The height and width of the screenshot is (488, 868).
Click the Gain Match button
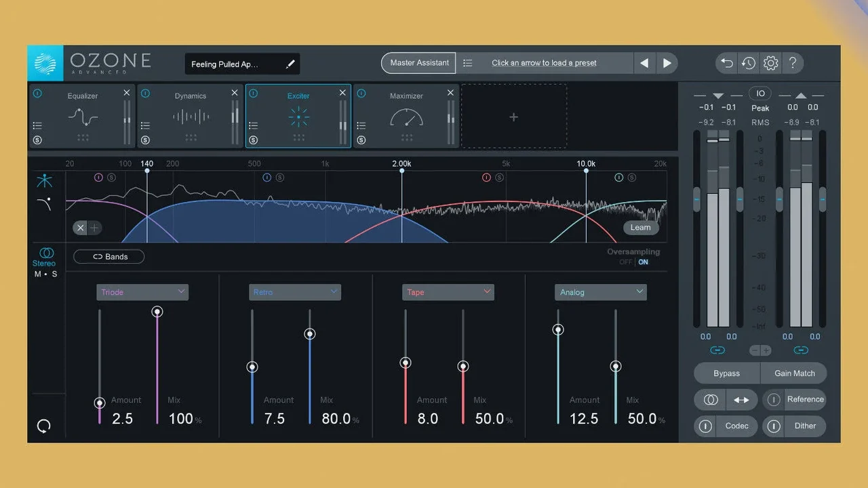point(794,373)
